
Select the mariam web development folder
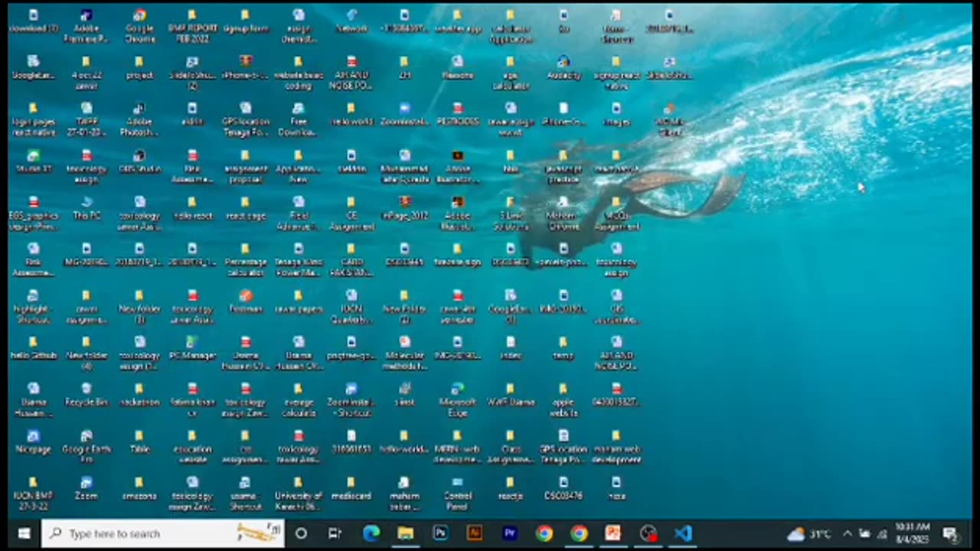(x=616, y=446)
